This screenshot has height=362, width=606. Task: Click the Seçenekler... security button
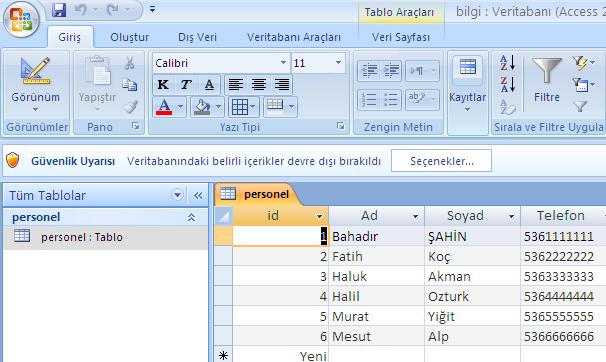(x=441, y=161)
